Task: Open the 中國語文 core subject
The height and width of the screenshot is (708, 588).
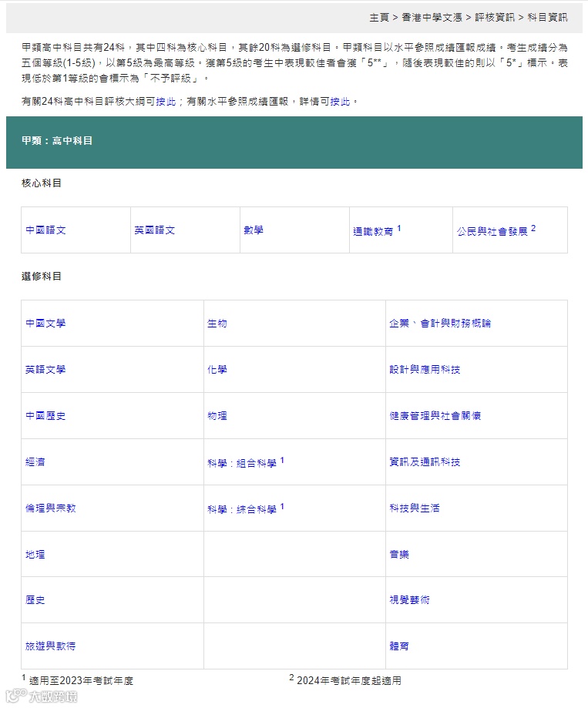Action: (45, 230)
